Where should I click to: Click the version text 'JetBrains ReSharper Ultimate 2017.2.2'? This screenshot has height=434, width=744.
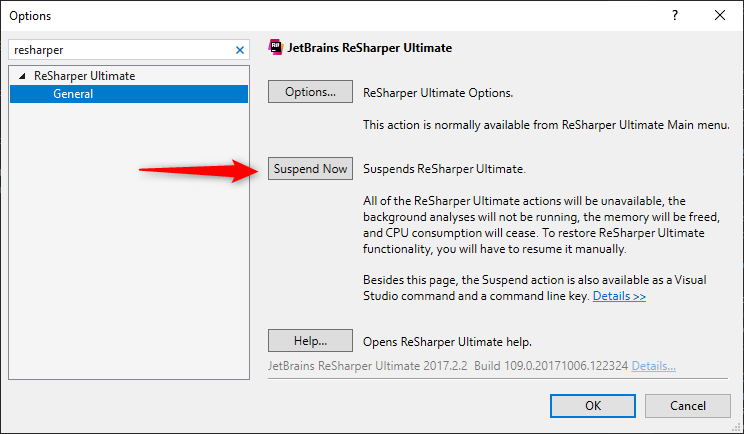[368, 366]
